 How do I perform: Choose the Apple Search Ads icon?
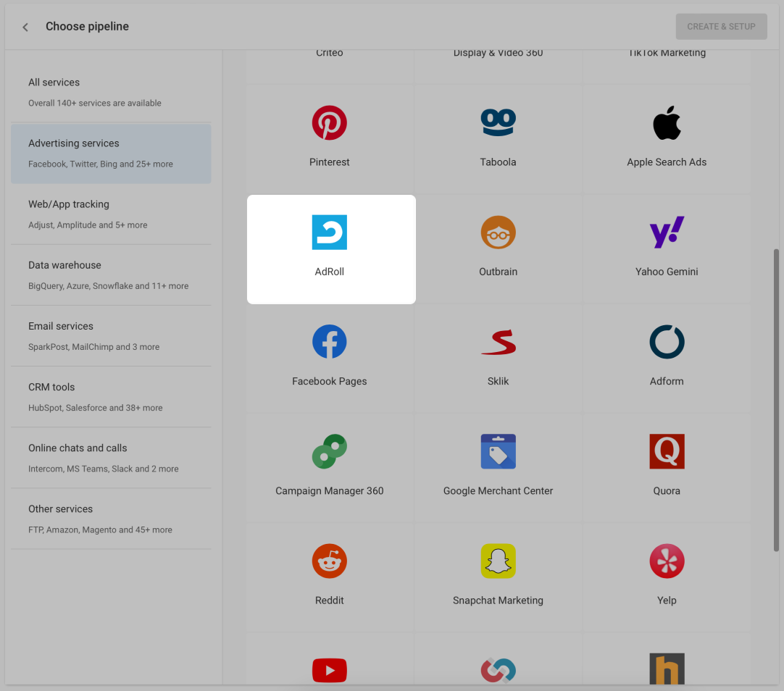coord(667,123)
